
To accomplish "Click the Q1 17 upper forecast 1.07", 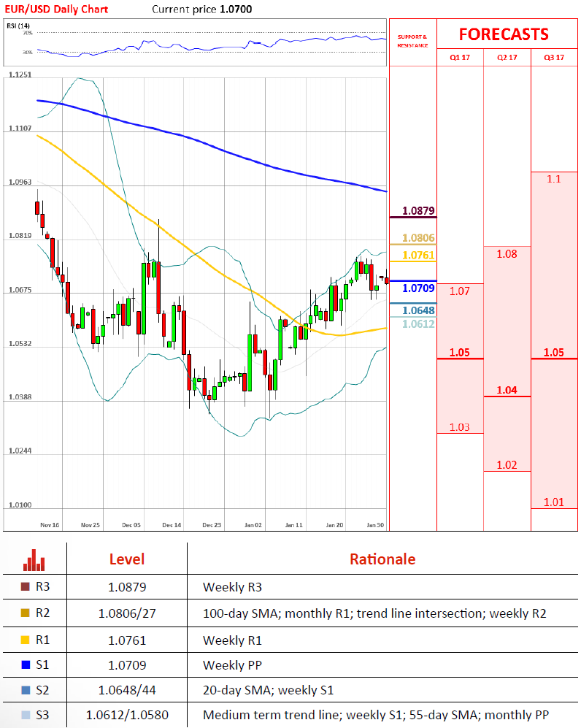I will tap(459, 291).
